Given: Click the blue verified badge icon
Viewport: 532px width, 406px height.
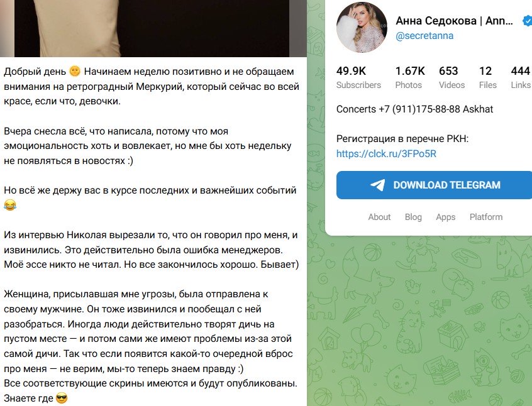Looking at the screenshot, I should (x=527, y=21).
